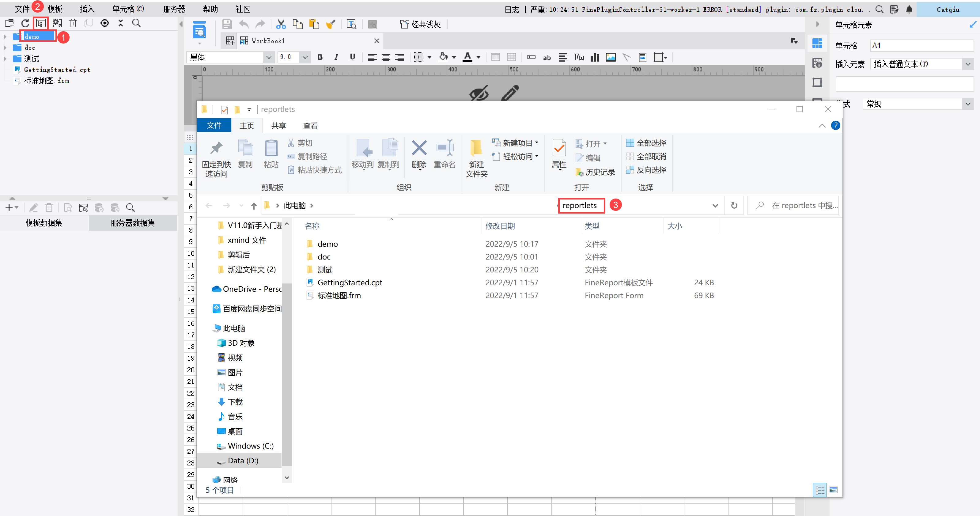Viewport: 980px width, 516px height.
Task: Click the Merge Cells toolbar icon
Action: click(495, 58)
